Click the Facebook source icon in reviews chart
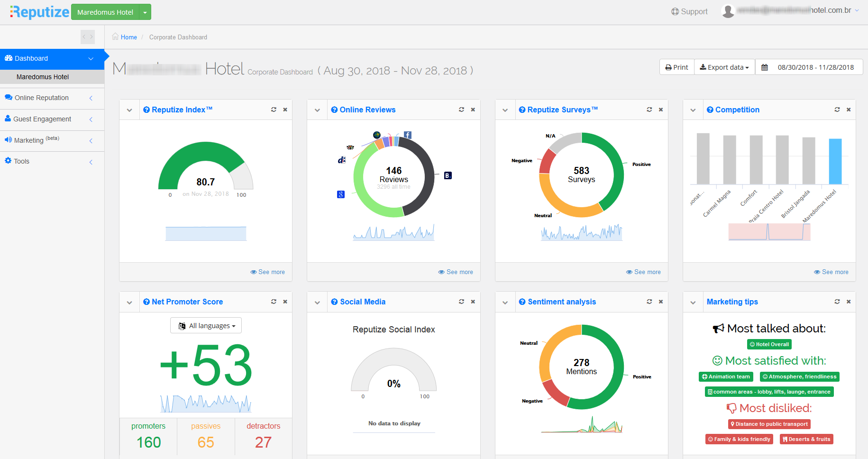 pyautogui.click(x=408, y=135)
